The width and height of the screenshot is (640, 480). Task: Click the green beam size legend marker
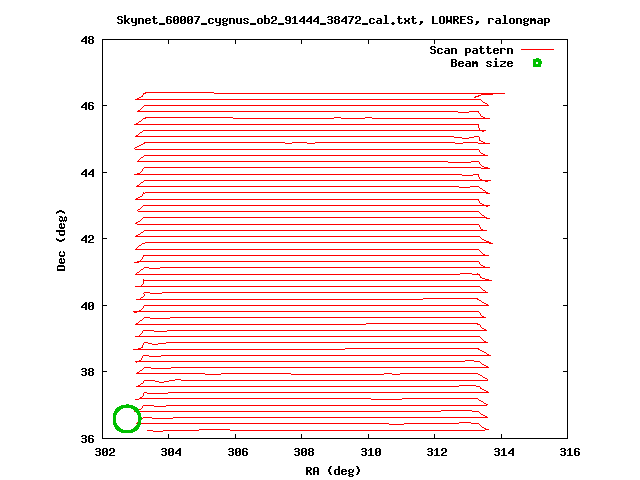(x=537, y=63)
